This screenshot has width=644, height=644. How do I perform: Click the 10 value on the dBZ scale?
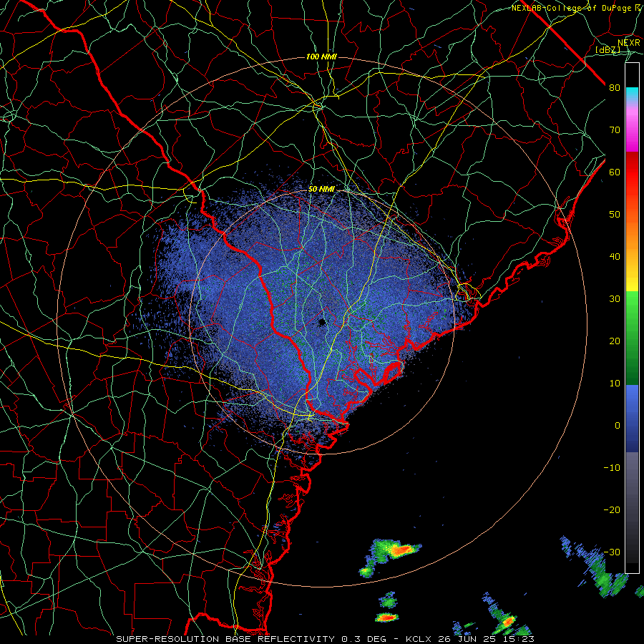point(615,384)
